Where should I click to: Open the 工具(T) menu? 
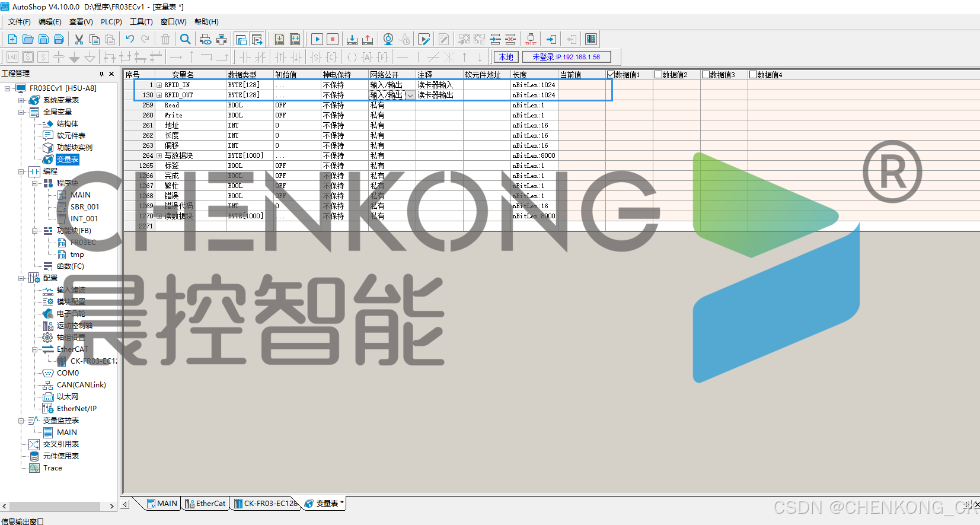(141, 22)
